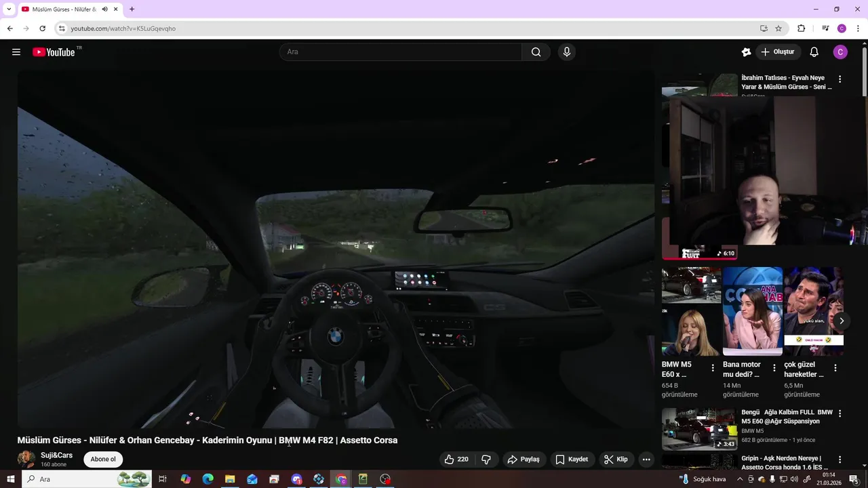Open File Explorer from the taskbar
This screenshot has height=488, width=868.
click(230, 479)
